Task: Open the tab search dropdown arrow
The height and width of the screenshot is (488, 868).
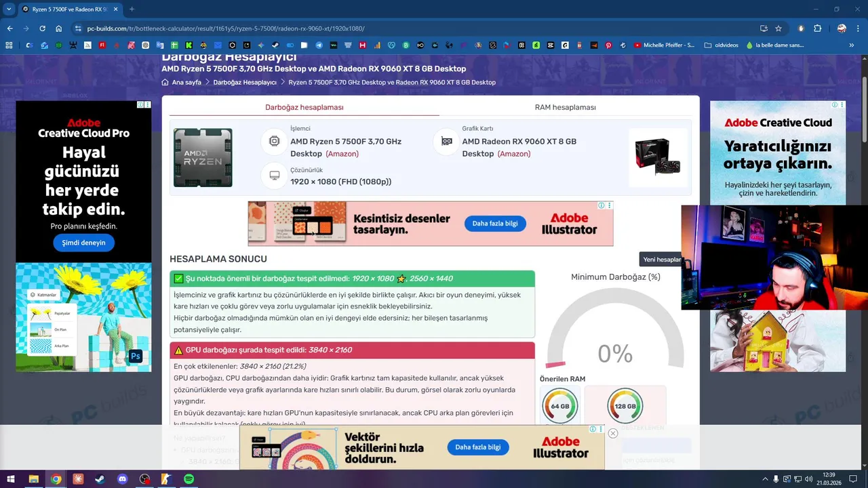Action: (9, 9)
